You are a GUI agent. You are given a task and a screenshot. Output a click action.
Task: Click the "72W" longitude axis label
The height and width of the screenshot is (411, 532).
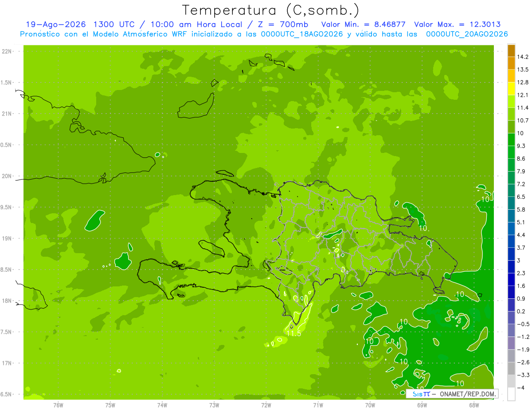[x=266, y=405]
